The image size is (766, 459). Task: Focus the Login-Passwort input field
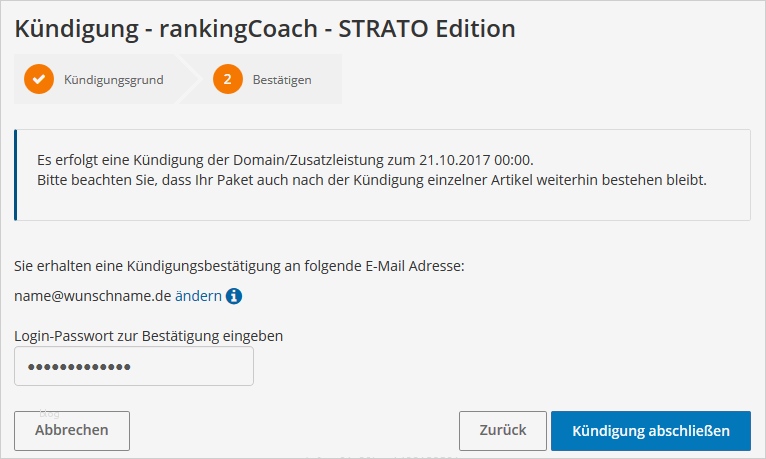pos(134,366)
